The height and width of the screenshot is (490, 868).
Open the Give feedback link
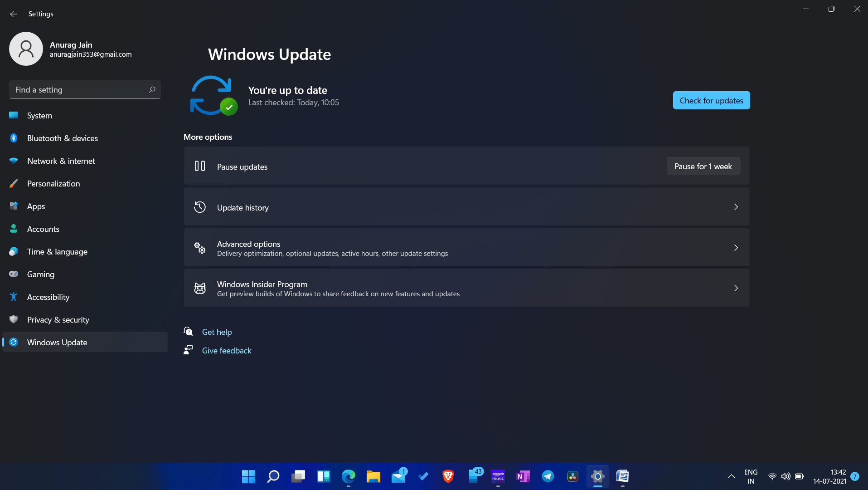[x=227, y=350]
